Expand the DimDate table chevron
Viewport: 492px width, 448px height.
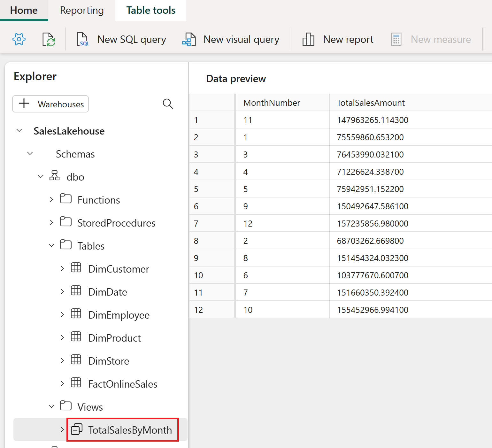(62, 291)
